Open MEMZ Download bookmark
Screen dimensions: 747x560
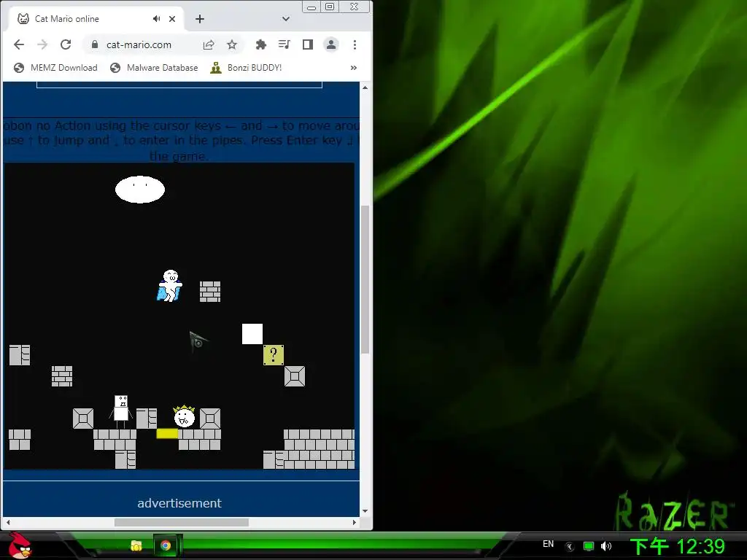(55, 68)
